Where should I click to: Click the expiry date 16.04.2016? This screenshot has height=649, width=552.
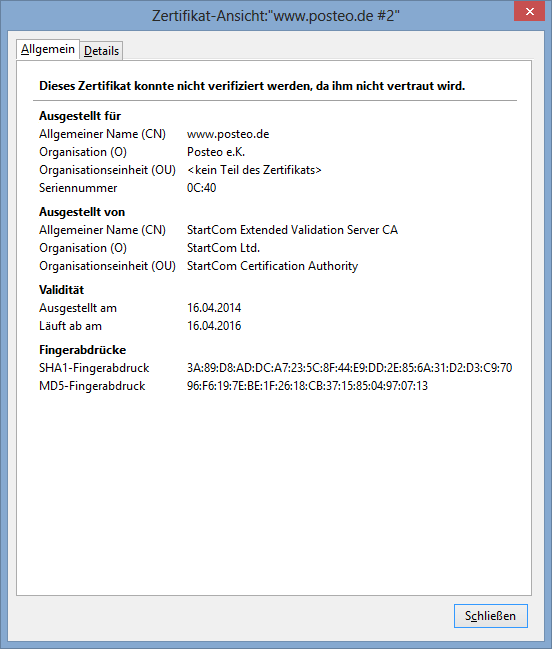tap(214, 326)
